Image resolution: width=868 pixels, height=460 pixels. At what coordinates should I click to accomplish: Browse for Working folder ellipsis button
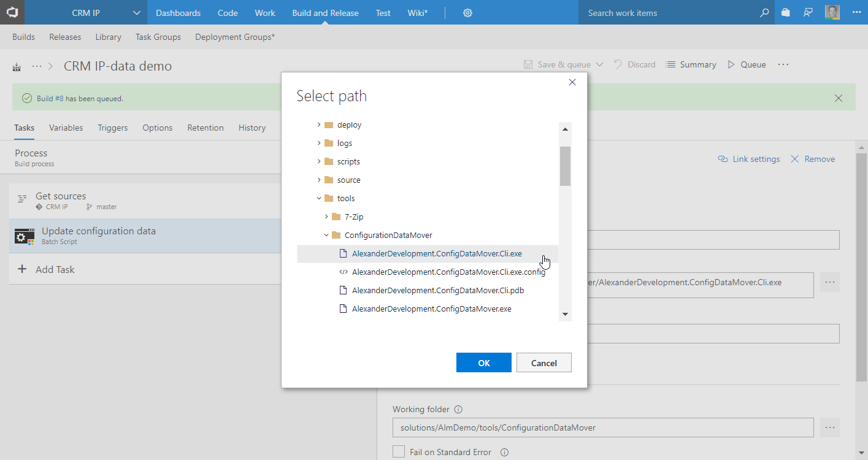pyautogui.click(x=830, y=427)
